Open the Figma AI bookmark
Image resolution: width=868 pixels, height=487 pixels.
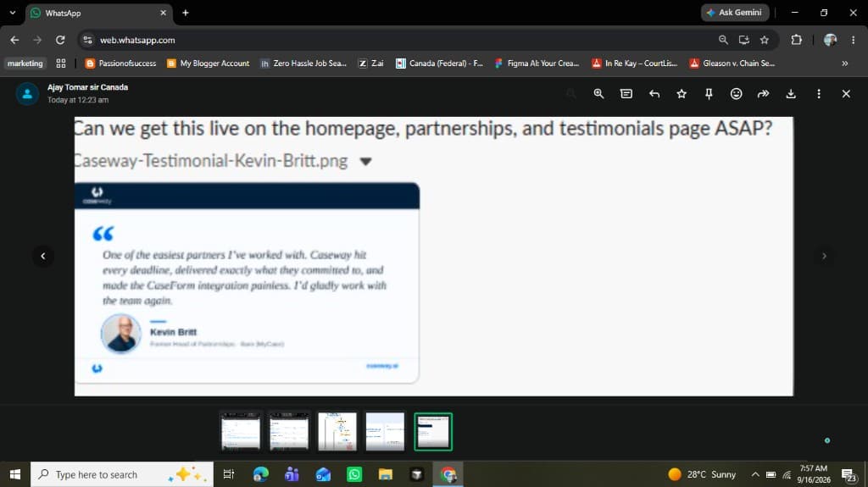pos(537,63)
